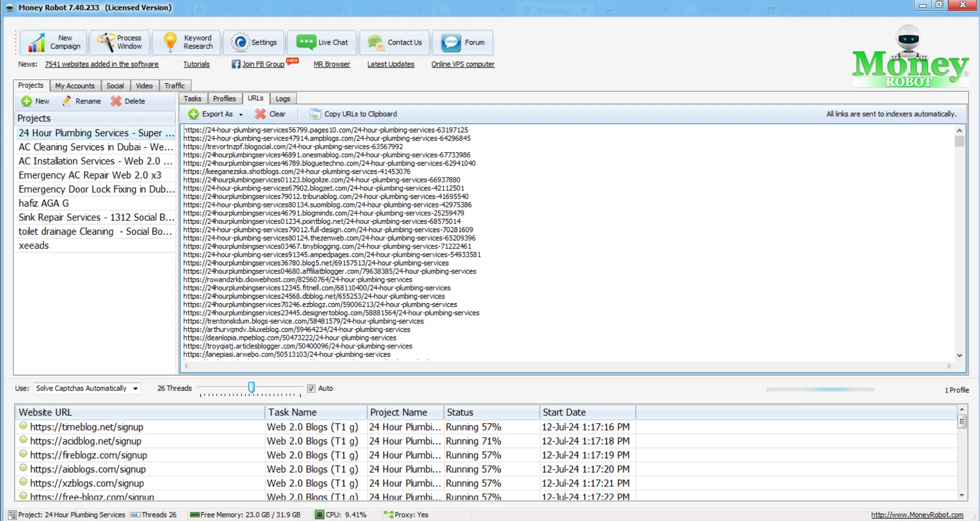This screenshot has width=980, height=521.
Task: Sort by the Status column header
Action: coord(492,412)
